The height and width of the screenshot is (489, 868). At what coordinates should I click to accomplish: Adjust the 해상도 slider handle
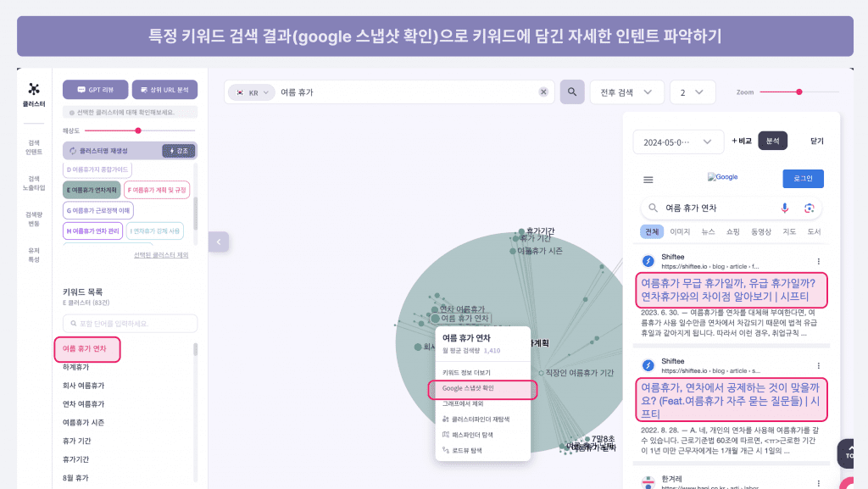point(138,131)
